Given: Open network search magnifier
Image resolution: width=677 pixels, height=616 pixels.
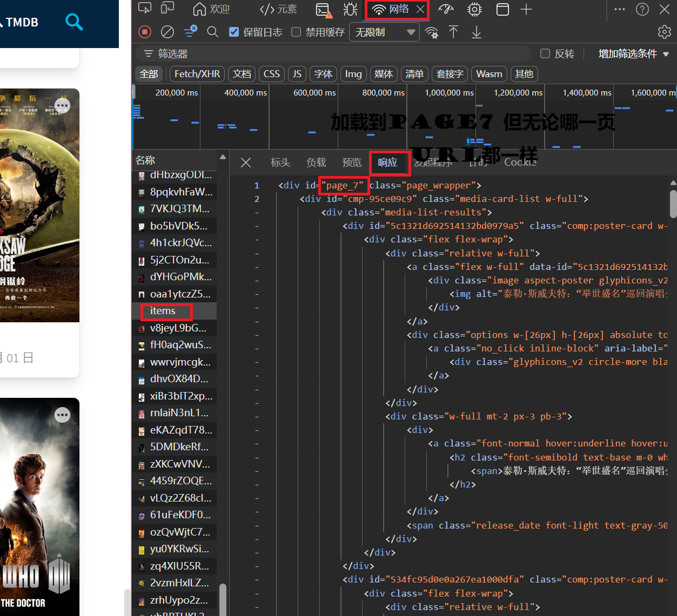Looking at the screenshot, I should click(x=213, y=32).
